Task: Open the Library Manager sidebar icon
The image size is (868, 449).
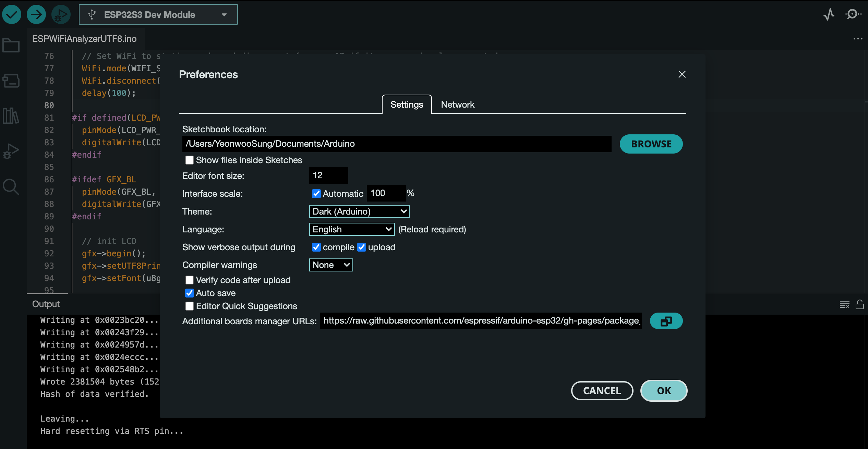Action: [11, 116]
